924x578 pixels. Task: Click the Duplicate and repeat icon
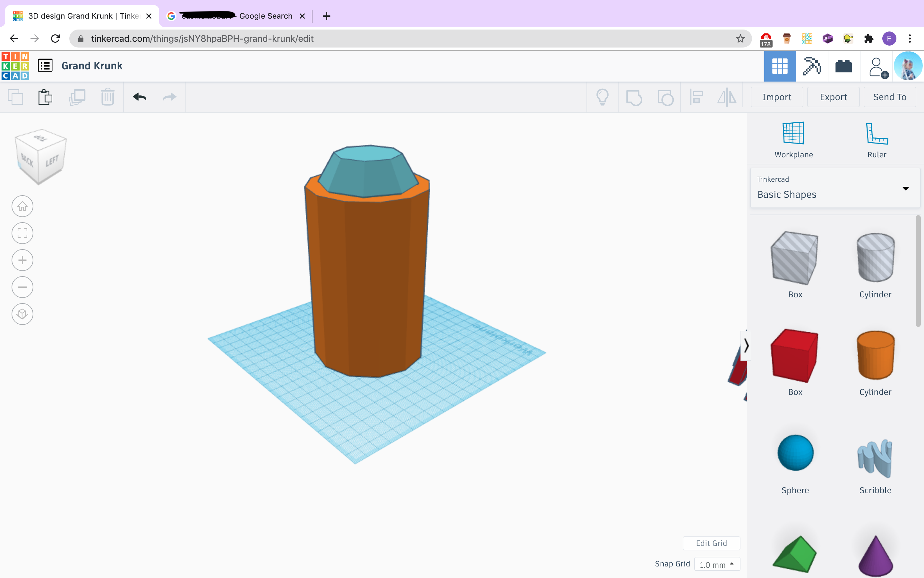click(77, 97)
